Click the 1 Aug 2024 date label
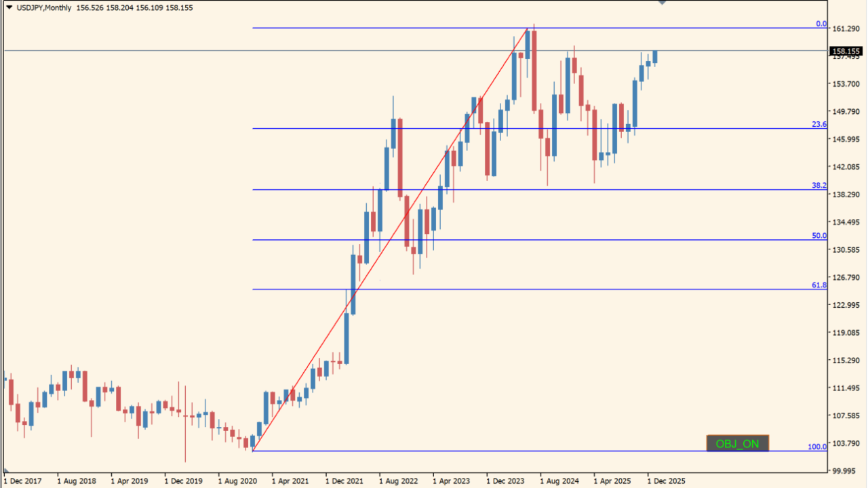Screen dimensions: 868x488 click(x=559, y=481)
